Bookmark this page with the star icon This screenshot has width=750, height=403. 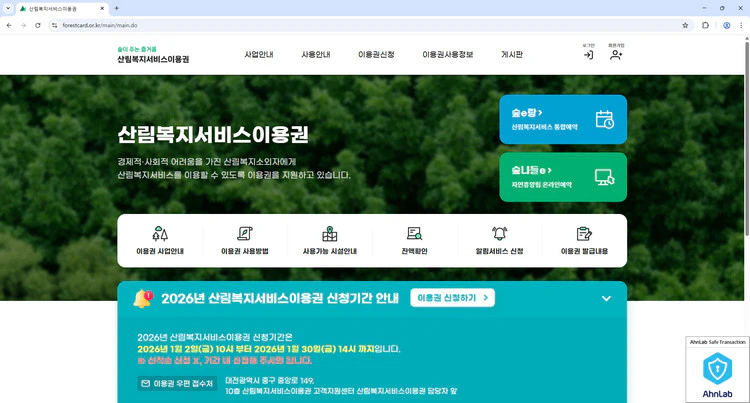point(685,25)
